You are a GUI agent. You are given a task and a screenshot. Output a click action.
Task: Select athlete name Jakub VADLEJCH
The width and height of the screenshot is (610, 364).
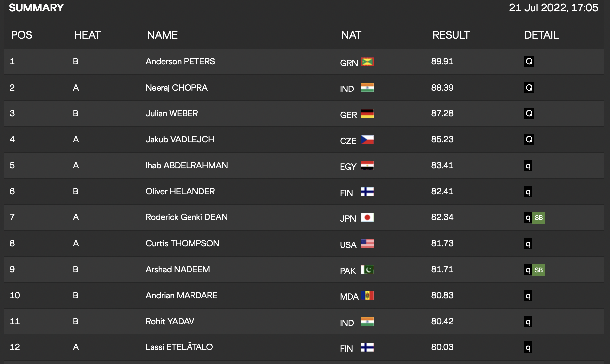pyautogui.click(x=180, y=139)
